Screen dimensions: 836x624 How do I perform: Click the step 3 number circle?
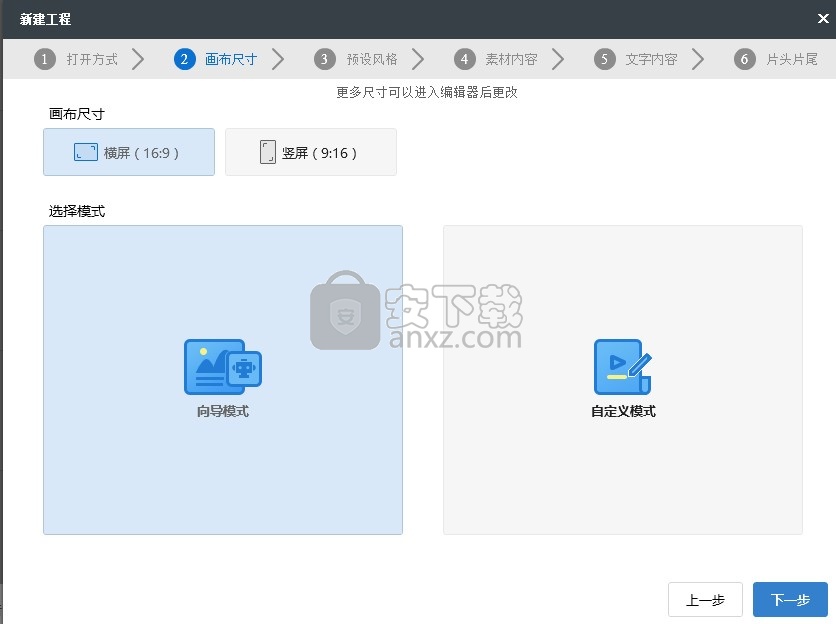coord(323,59)
